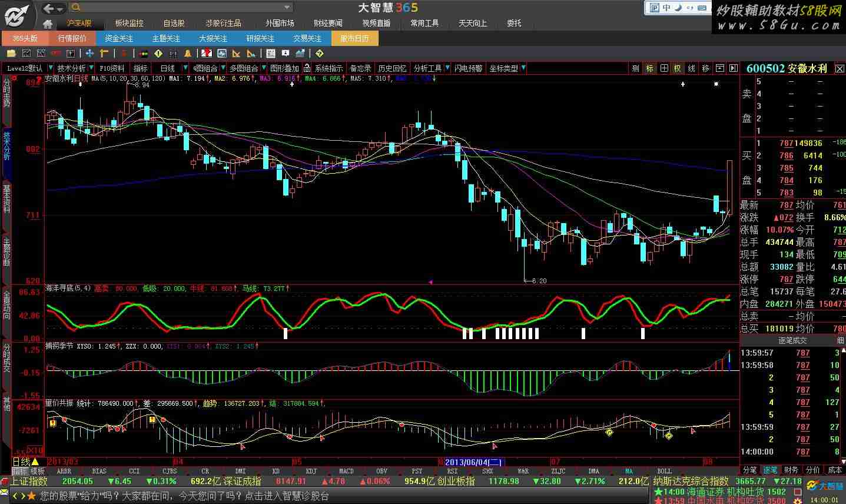
Task: Expand the 分析工具 dropdown arrow
Action: coord(447,68)
